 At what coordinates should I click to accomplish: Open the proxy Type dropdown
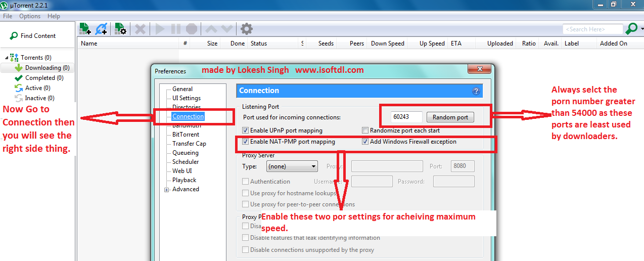(292, 166)
